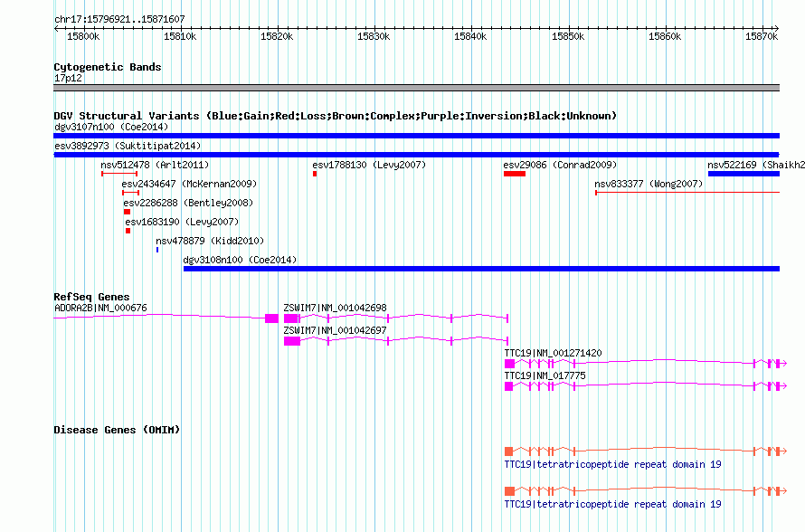Open the ZSWIM7|NM_001042697 transcript label

click(x=336, y=331)
